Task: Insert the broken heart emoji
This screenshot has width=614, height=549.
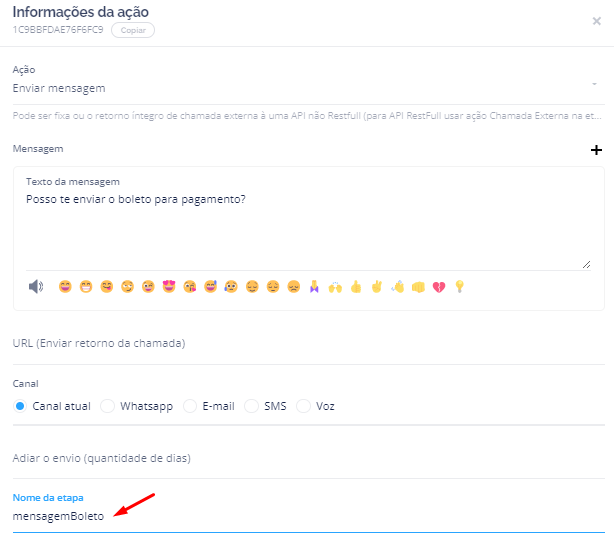Action: click(x=438, y=287)
